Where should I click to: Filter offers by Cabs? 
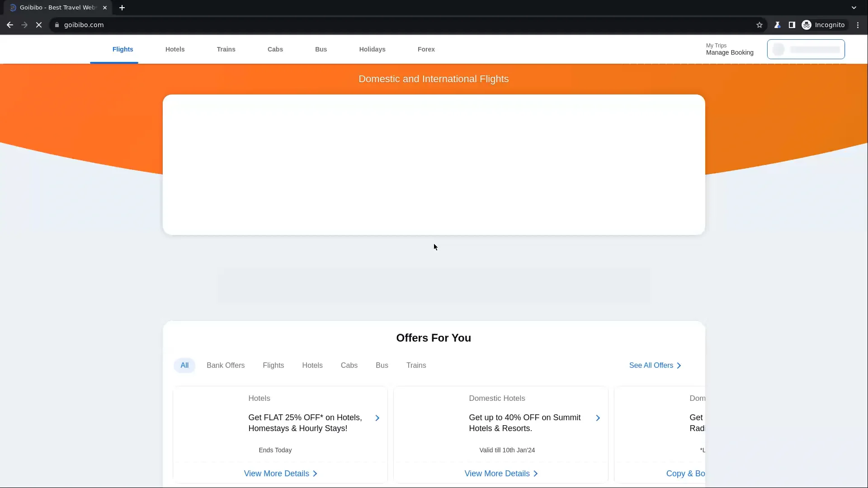point(349,365)
